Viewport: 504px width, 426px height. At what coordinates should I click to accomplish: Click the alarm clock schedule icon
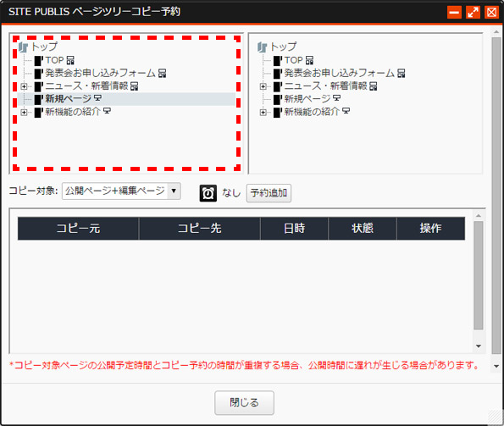tap(208, 193)
